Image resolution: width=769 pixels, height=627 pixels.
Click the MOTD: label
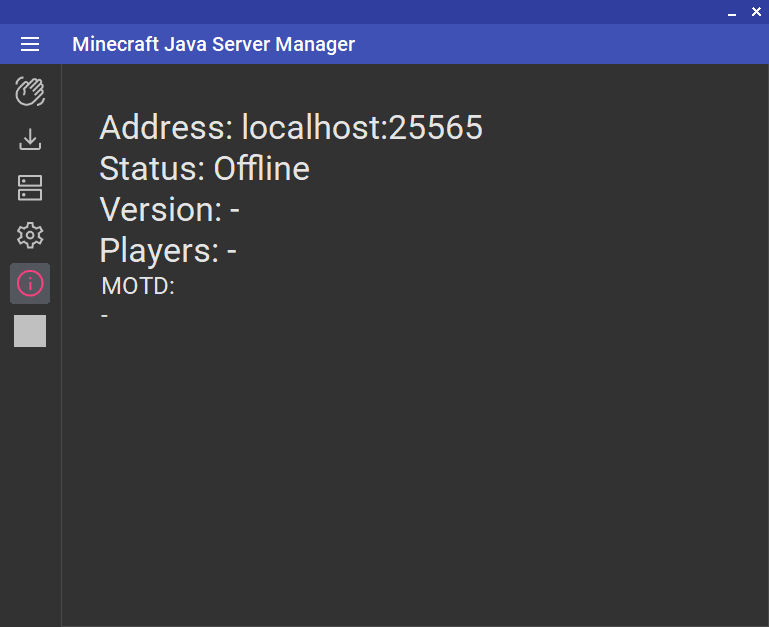[138, 286]
